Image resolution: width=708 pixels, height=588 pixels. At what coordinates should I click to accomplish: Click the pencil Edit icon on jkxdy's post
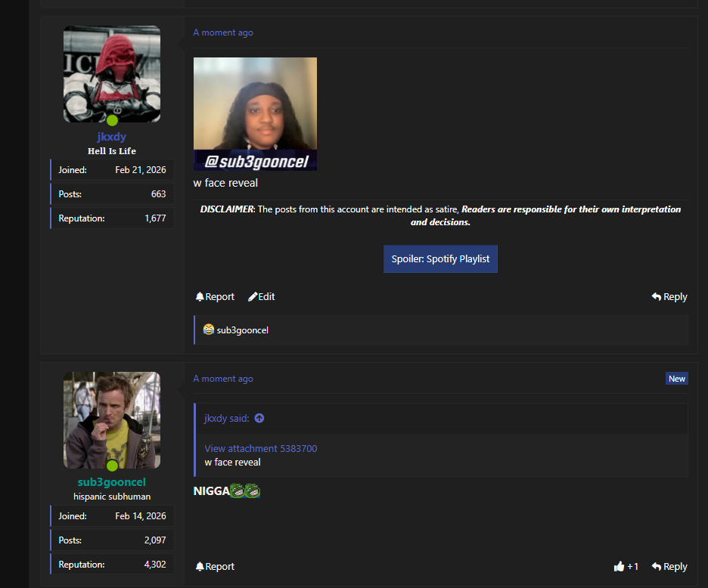253,296
